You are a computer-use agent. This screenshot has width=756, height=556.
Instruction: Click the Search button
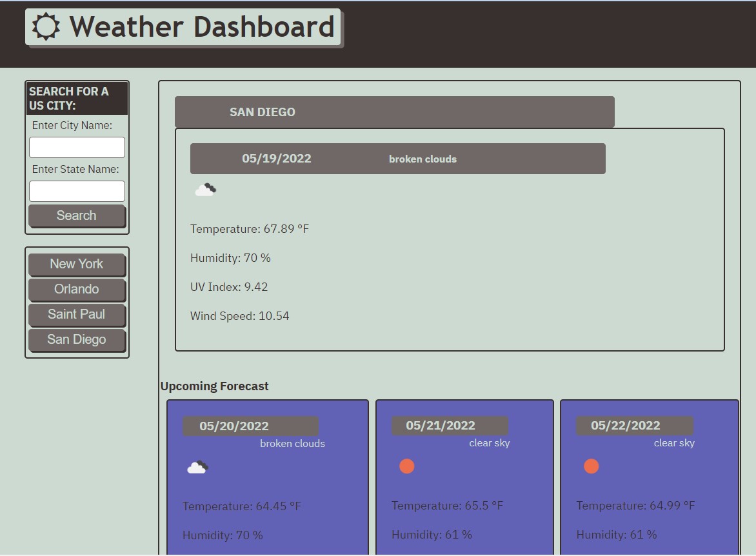[x=77, y=215]
